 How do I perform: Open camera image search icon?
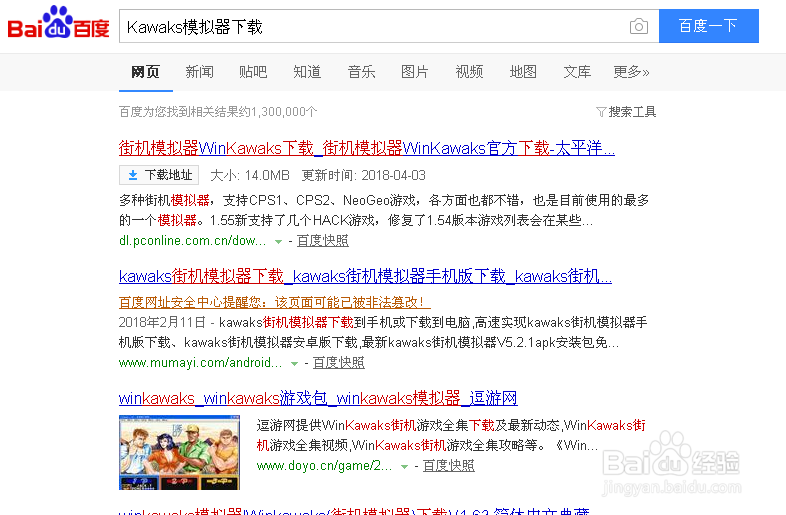pyautogui.click(x=639, y=26)
